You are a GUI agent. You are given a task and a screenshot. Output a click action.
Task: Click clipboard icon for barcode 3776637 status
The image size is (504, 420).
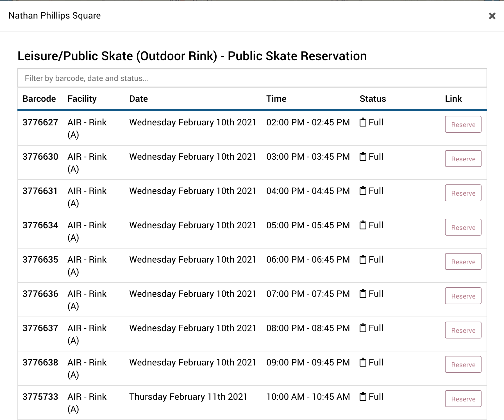(x=363, y=328)
